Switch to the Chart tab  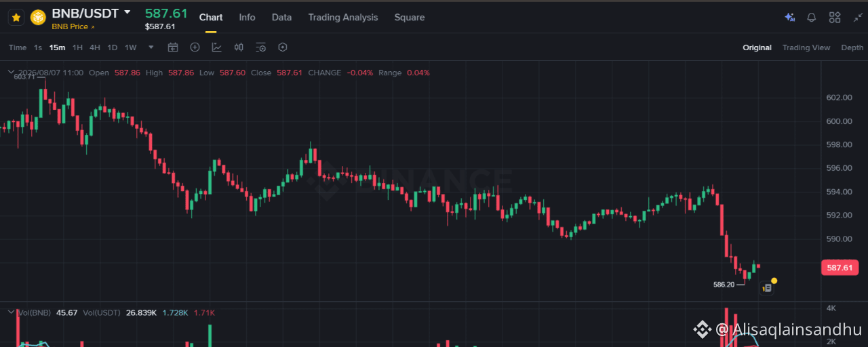pyautogui.click(x=211, y=17)
